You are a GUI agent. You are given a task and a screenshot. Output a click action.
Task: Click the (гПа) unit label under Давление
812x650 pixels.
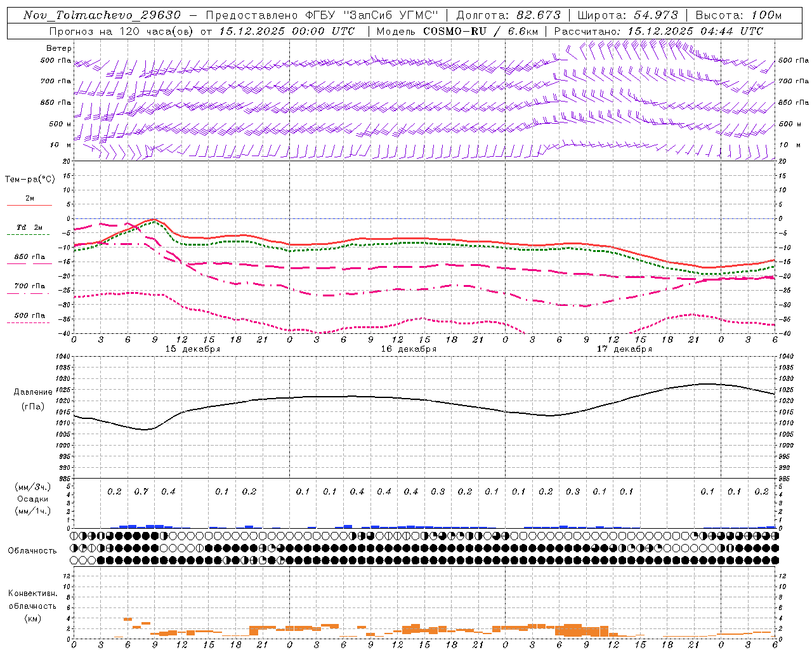point(33,406)
